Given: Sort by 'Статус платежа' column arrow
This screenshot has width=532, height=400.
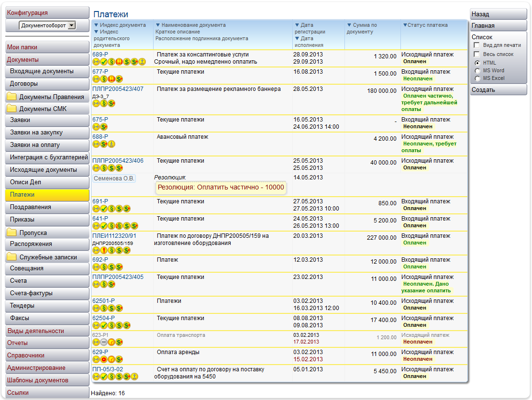Looking at the screenshot, I should 405,25.
